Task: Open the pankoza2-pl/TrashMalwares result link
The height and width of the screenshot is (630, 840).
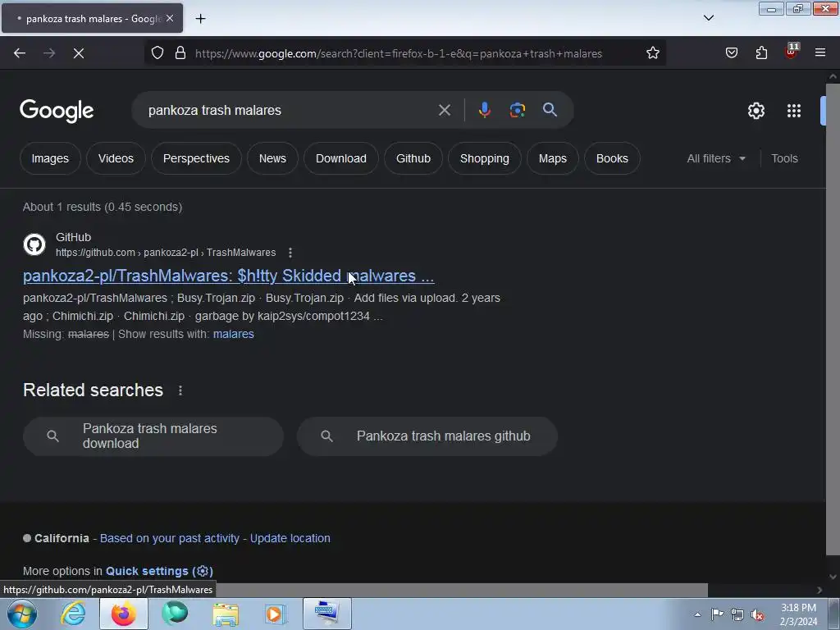Action: tap(228, 276)
